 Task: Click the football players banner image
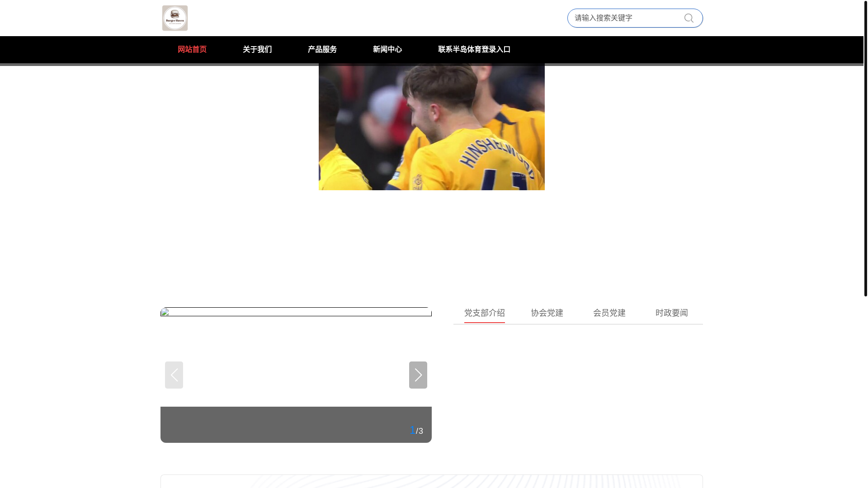(432, 127)
